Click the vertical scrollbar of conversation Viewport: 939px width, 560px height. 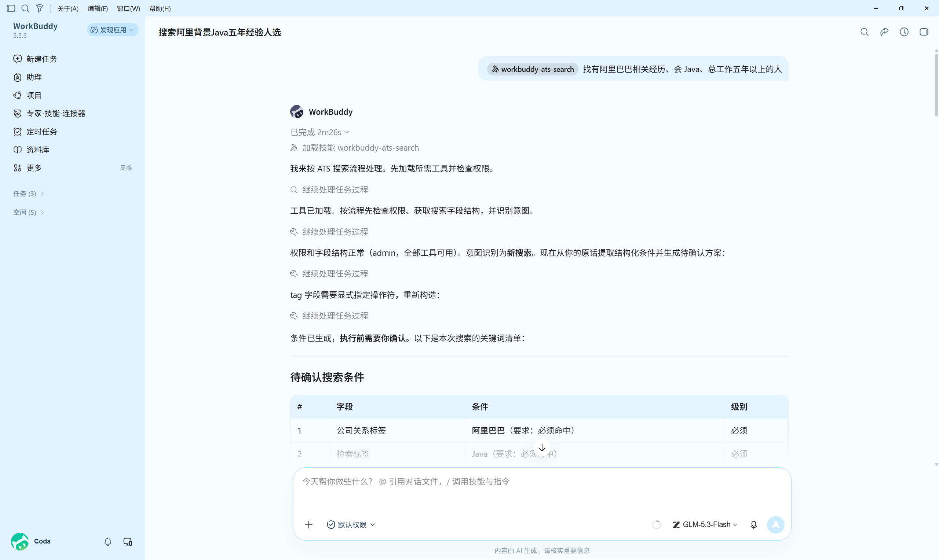(x=936, y=86)
